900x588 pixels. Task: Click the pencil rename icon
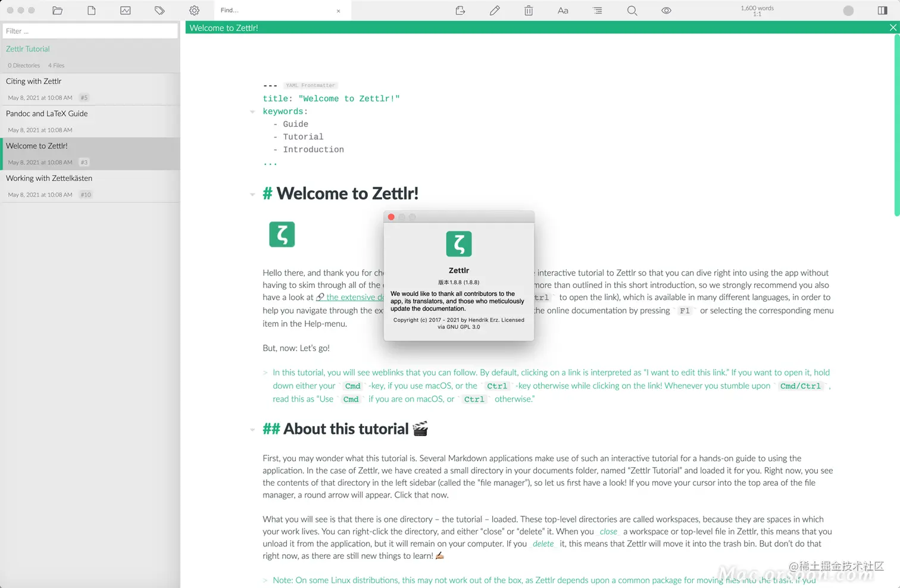click(495, 10)
